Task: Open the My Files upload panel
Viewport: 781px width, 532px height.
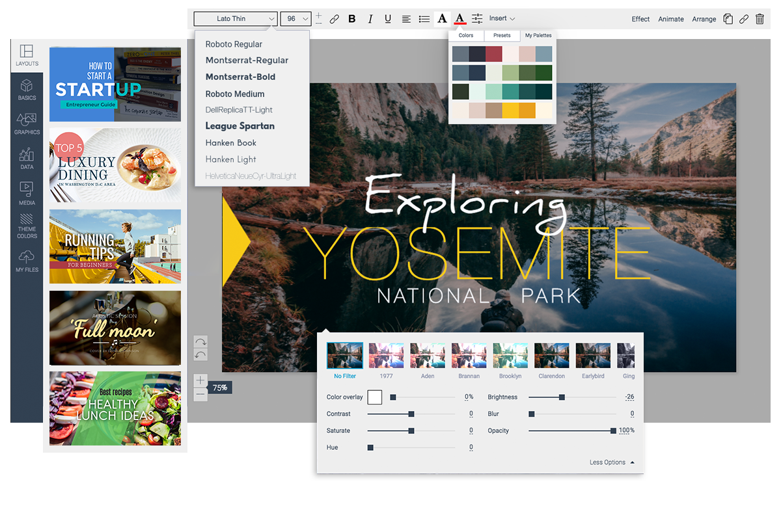Action: tap(27, 261)
